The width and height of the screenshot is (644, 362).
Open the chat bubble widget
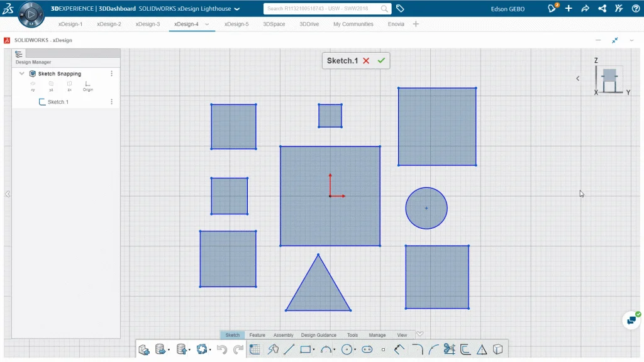[631, 320]
